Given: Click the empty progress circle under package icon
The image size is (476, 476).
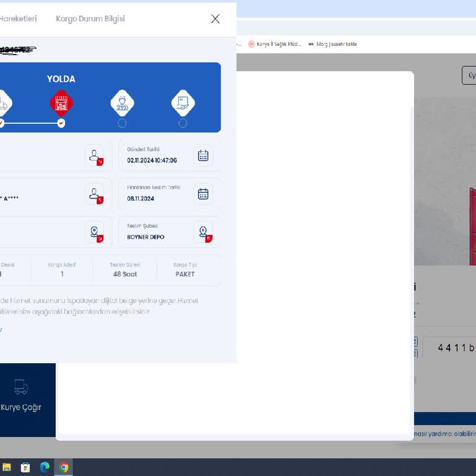Looking at the screenshot, I should pyautogui.click(x=183, y=123).
